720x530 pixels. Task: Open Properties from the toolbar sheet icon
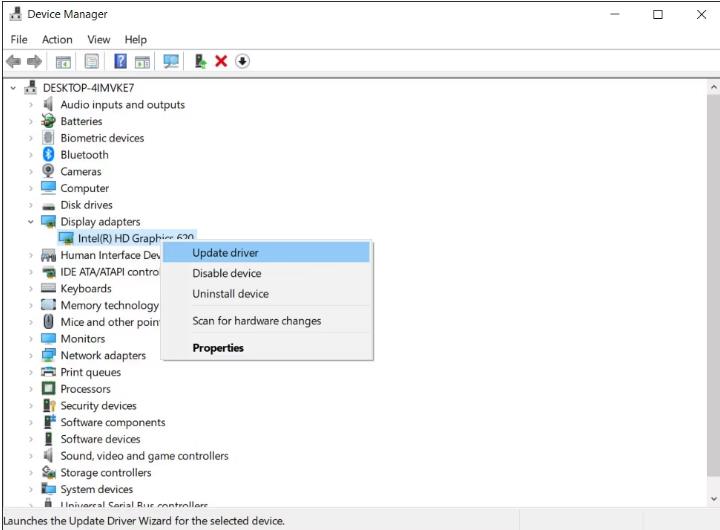(91, 61)
